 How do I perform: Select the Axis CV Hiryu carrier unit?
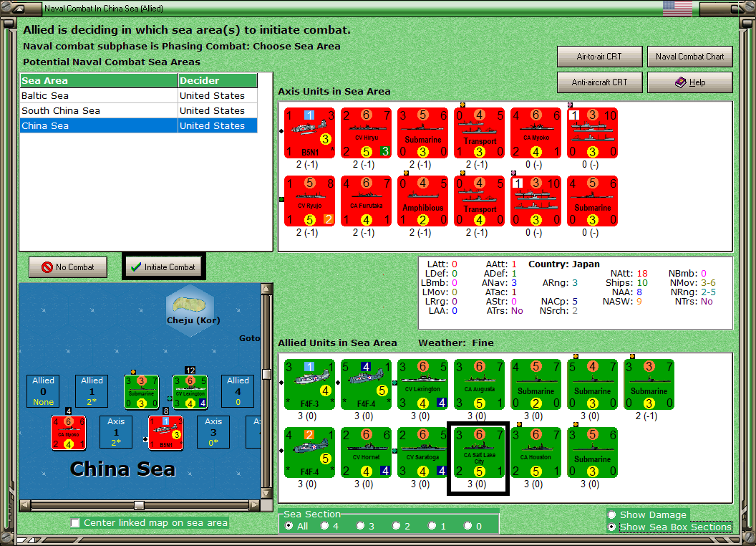click(x=366, y=133)
